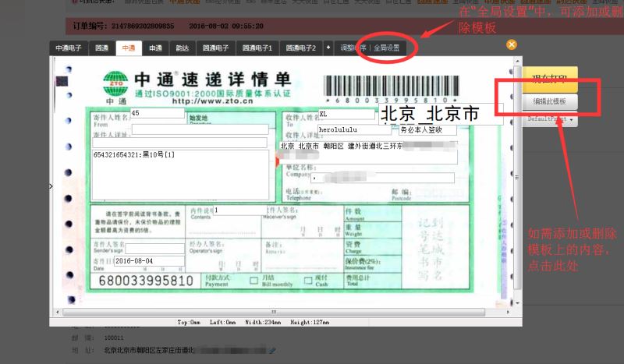624x364 pixels.
Task: Expand the left side panel arrow
Action: coord(51,186)
